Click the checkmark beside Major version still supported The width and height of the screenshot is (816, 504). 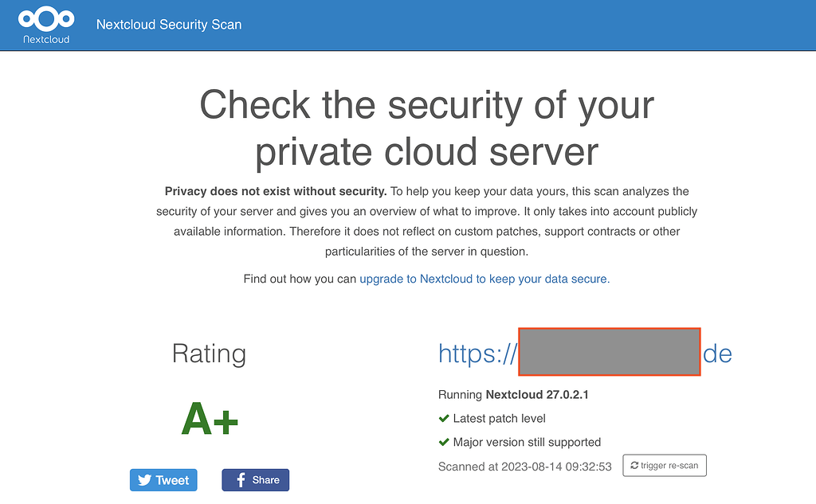coord(443,442)
